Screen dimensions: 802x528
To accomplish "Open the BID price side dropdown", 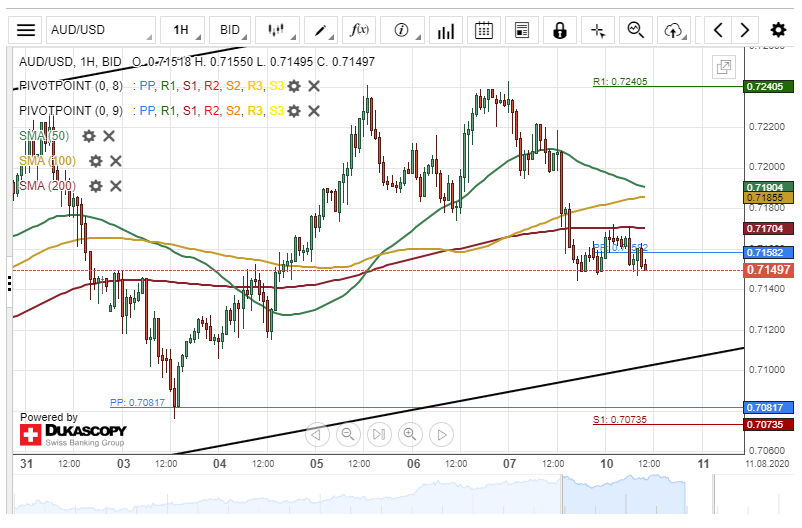I will (x=230, y=30).
